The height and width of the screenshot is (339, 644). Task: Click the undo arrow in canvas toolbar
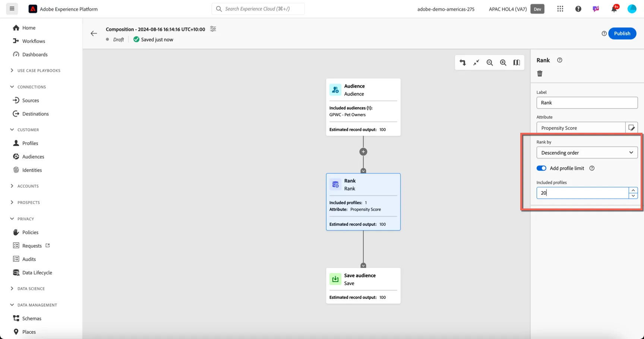[463, 63]
